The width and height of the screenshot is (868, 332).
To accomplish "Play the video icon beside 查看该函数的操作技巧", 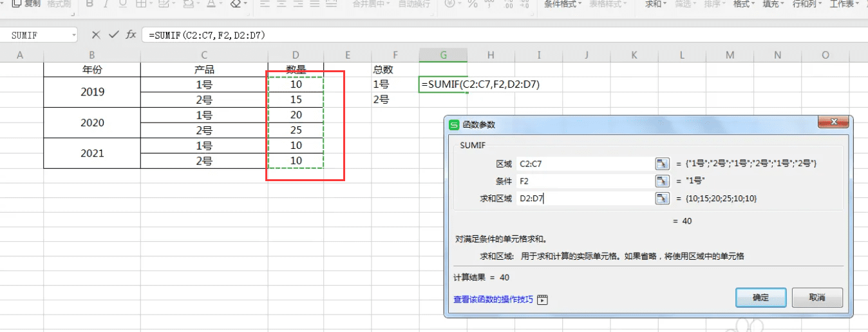I will pos(542,300).
